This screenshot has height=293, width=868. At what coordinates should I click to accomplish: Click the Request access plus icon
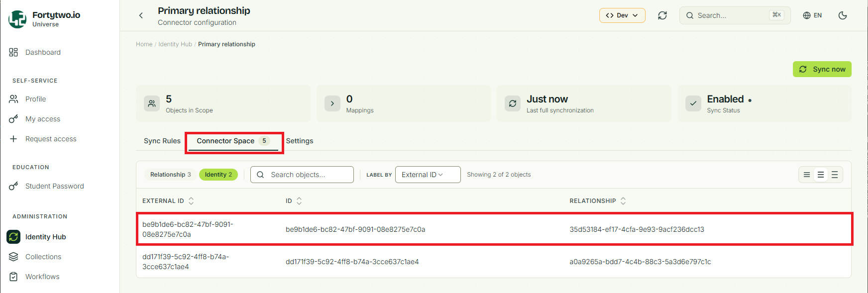[x=13, y=139]
